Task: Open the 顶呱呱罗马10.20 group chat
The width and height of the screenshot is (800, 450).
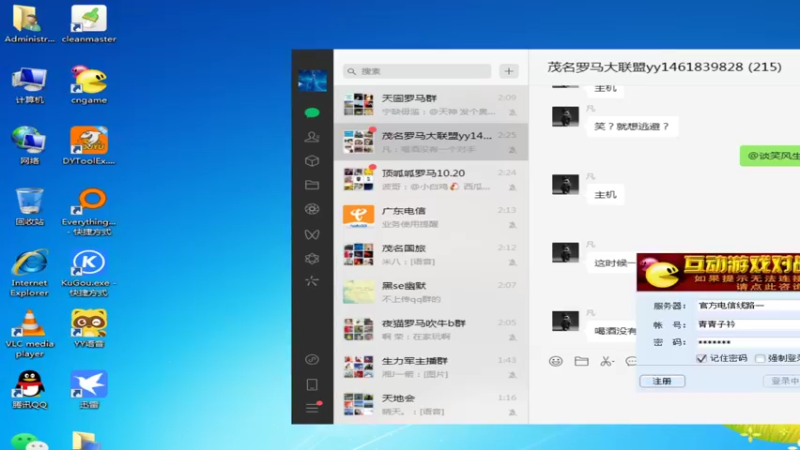Action: (431, 179)
